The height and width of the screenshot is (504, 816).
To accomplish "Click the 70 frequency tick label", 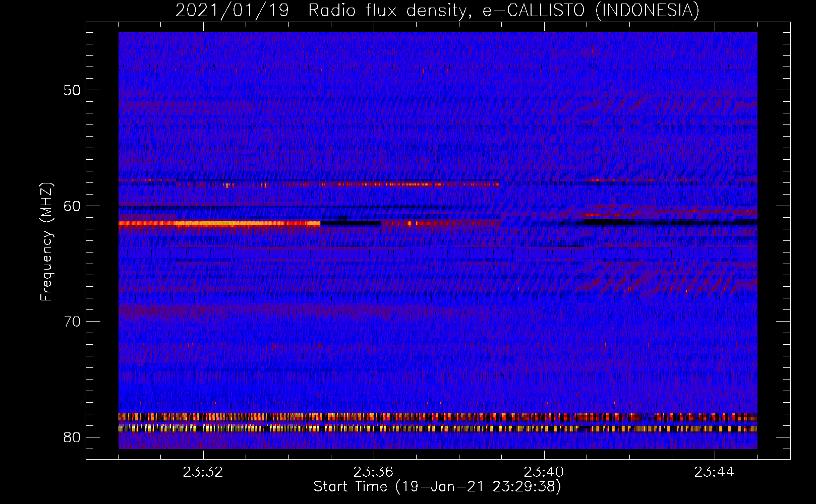I will click(72, 322).
